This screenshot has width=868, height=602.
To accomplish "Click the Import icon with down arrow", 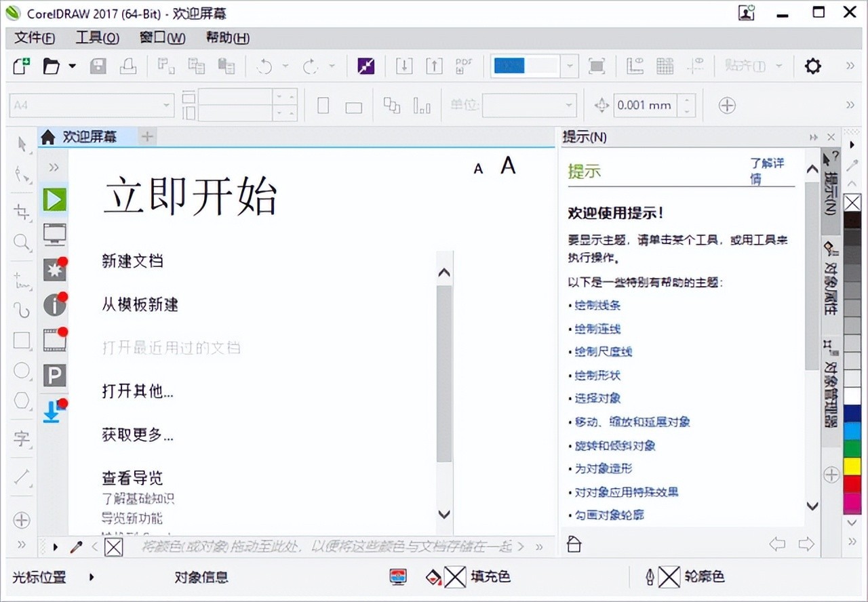I will 404,66.
